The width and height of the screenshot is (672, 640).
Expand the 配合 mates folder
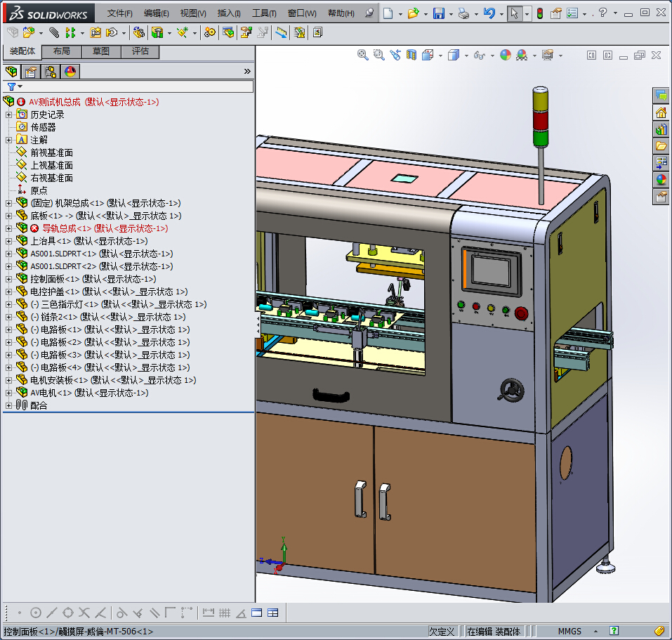pos(8,405)
